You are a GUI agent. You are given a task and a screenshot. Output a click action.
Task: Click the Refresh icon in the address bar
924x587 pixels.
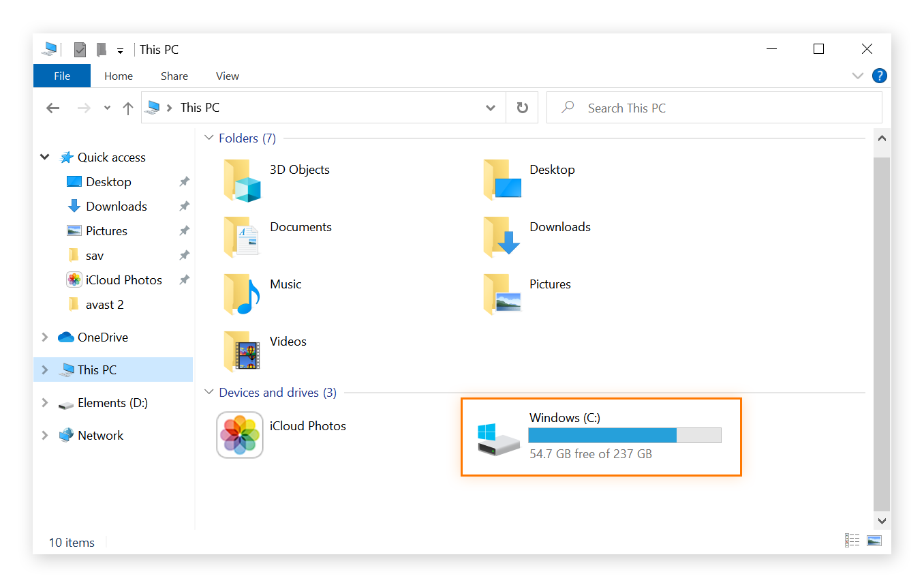521,107
